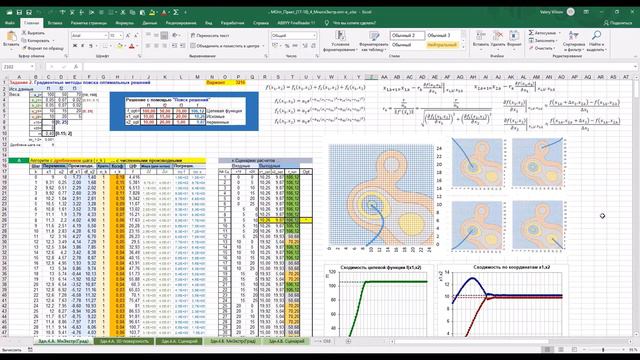640x360 pixels.
Task: Click the lightbulb Tell Me icon
Action: [327, 23]
